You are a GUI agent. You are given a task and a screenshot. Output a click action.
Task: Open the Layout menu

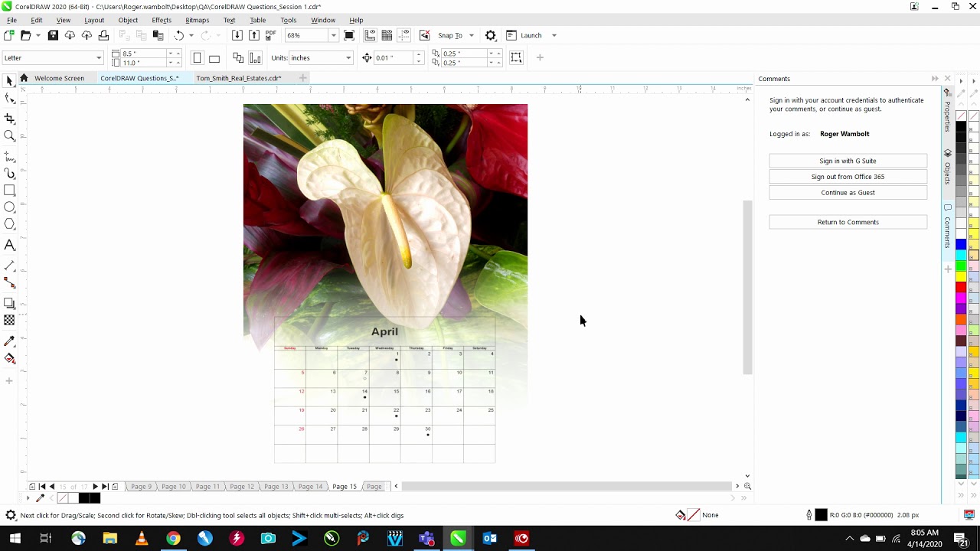[94, 20]
